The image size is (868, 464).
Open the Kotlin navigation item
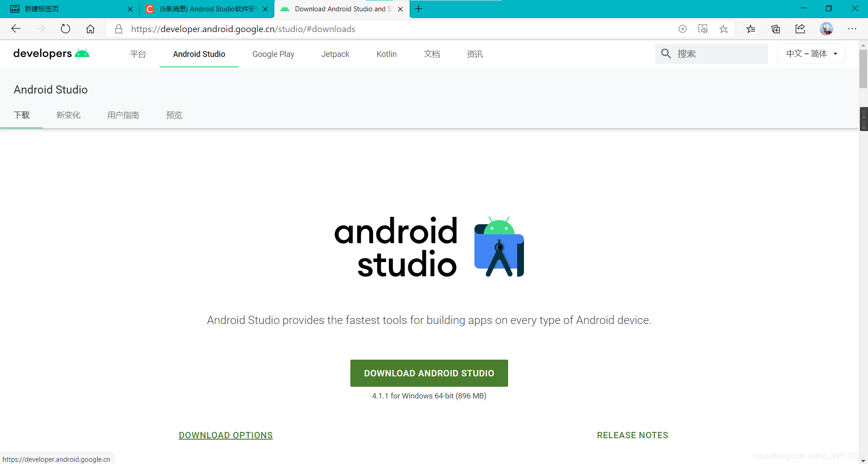387,54
